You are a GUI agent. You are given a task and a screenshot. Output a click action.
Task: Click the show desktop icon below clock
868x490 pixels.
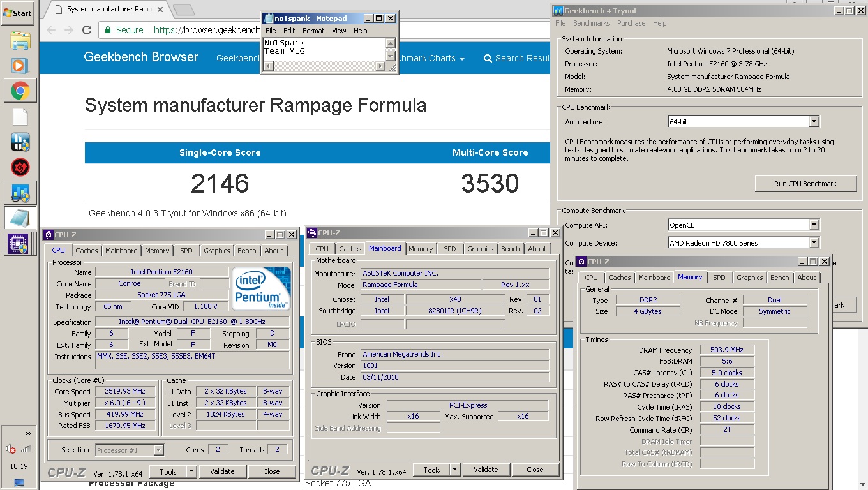click(x=19, y=483)
